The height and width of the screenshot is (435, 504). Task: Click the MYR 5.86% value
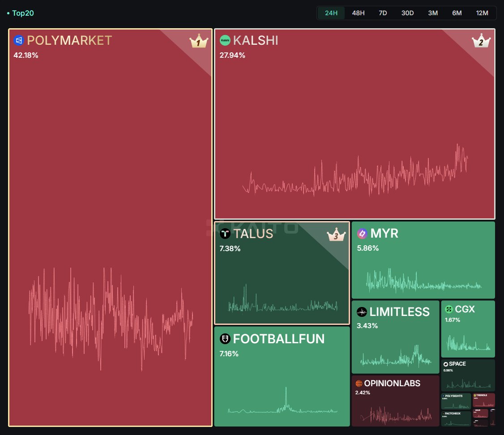tap(368, 248)
